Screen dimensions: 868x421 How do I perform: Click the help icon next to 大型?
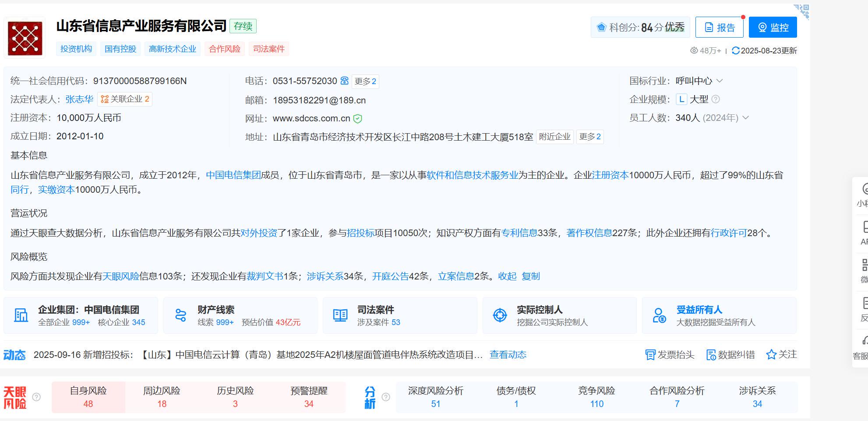[716, 99]
